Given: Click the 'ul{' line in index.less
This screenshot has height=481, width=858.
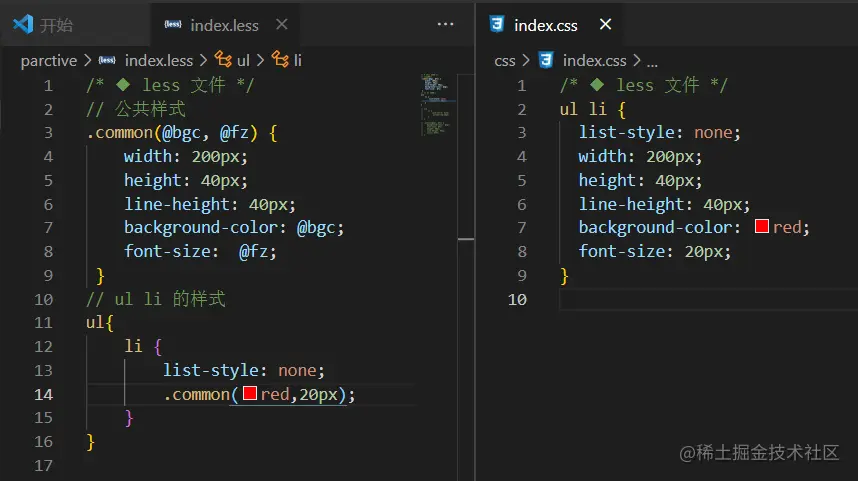Looking at the screenshot, I should pyautogui.click(x=100, y=322).
